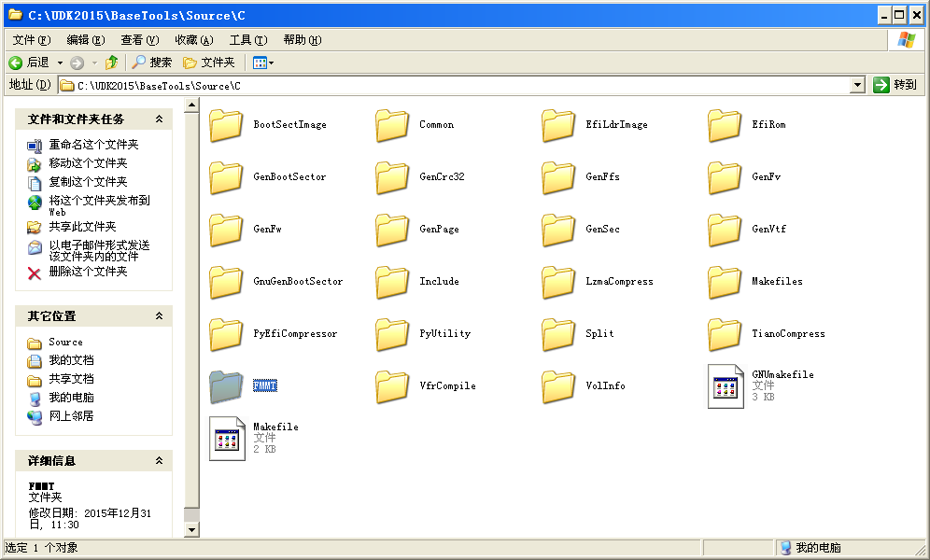930x560 pixels.
Task: Click the Include folder icon
Action: pyautogui.click(x=392, y=282)
